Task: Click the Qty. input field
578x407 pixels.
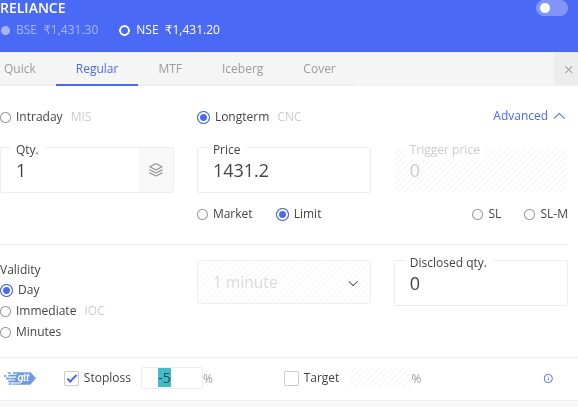Action: (x=69, y=170)
